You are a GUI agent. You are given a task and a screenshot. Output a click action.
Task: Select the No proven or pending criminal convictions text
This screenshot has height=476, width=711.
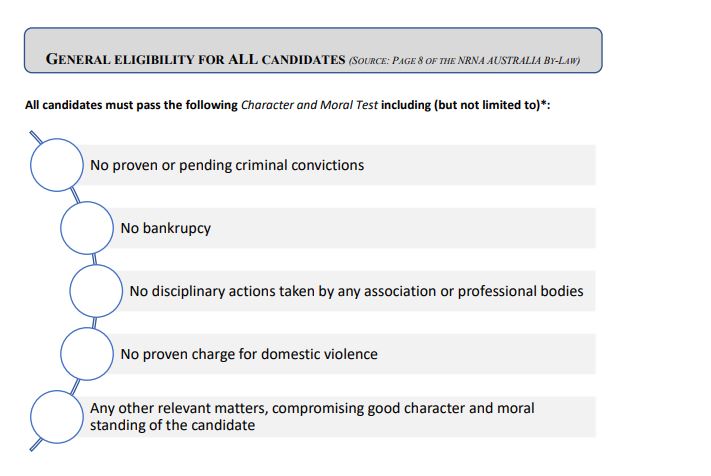click(227, 165)
